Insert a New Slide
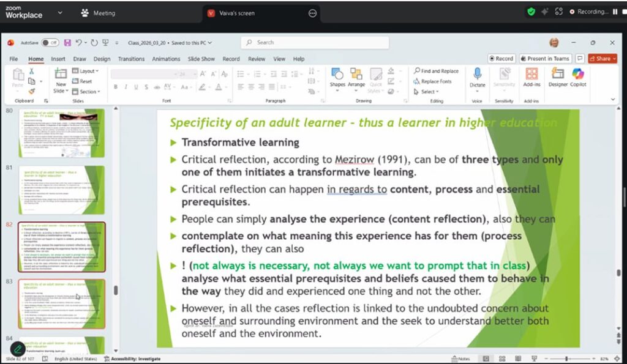 coord(61,81)
